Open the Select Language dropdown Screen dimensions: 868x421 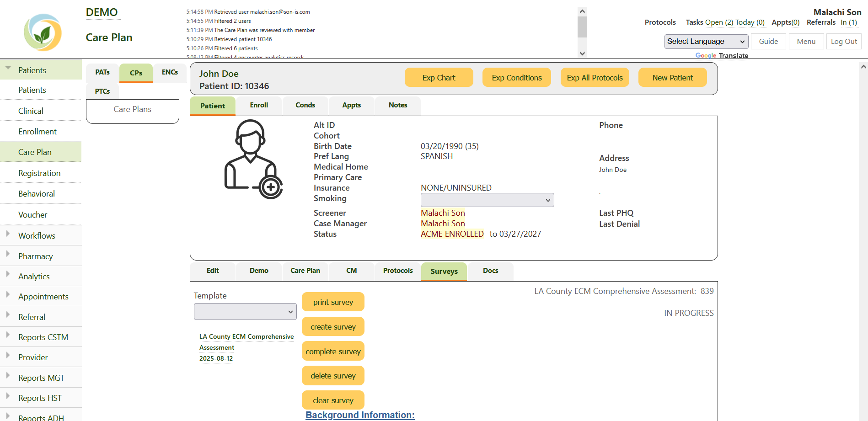pos(706,42)
